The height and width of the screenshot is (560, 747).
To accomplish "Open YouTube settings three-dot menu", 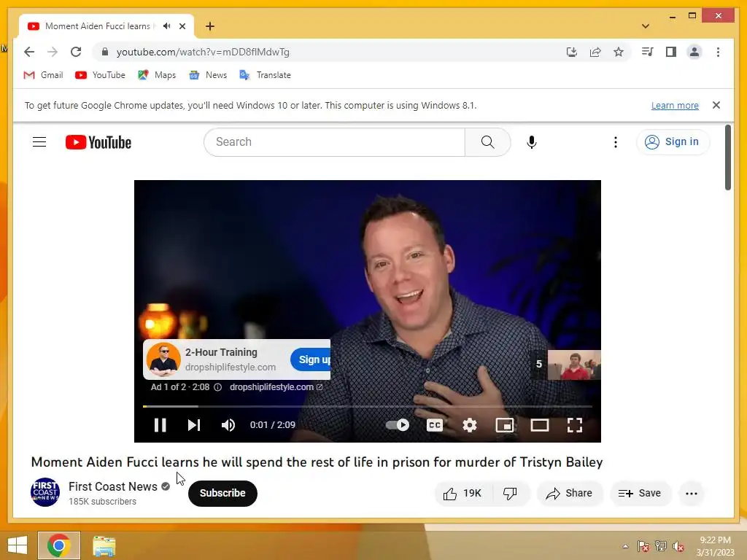I will pos(616,142).
